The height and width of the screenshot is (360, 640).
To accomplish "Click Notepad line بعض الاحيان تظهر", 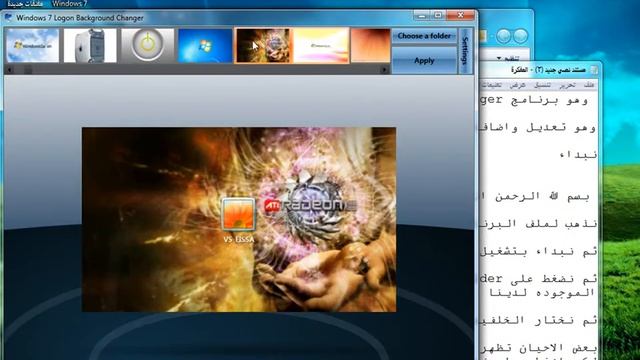I will click(x=538, y=348).
